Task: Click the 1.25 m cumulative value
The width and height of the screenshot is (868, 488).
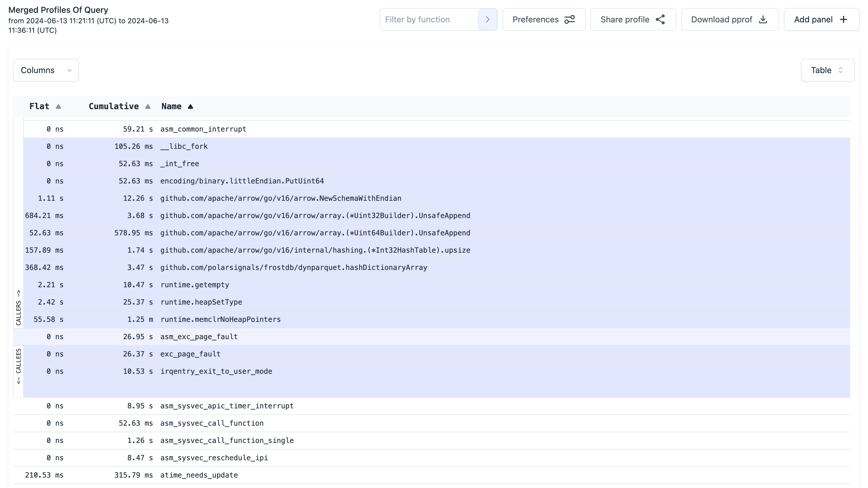Action: pyautogui.click(x=140, y=319)
